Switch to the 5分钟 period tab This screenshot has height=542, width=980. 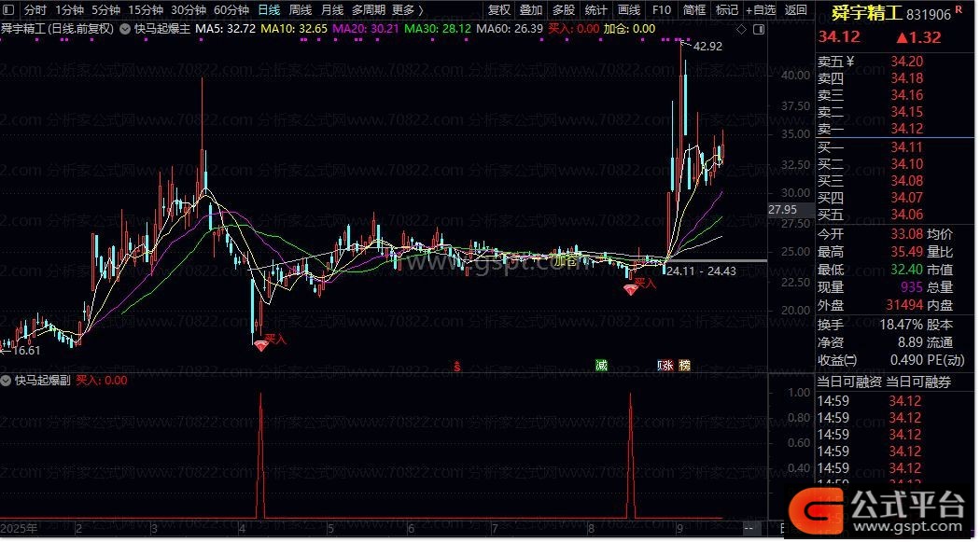105,10
